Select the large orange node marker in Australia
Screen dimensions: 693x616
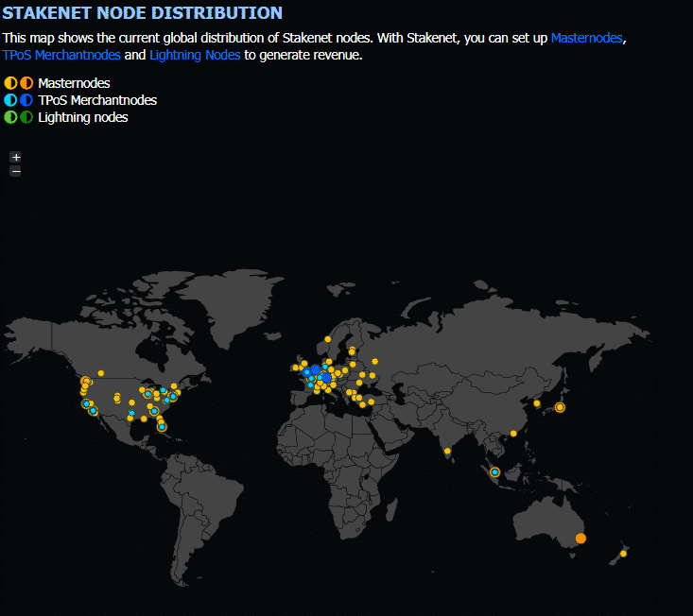click(x=580, y=539)
